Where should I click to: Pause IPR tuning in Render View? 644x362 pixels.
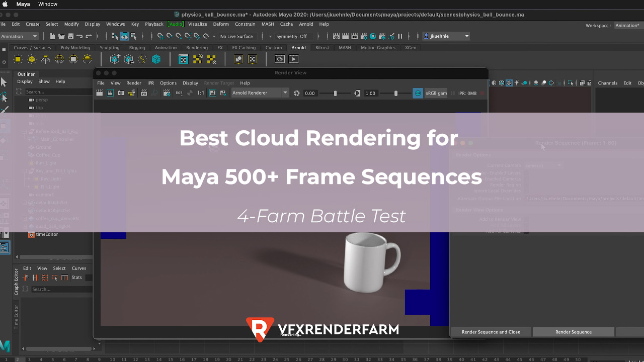(452, 93)
